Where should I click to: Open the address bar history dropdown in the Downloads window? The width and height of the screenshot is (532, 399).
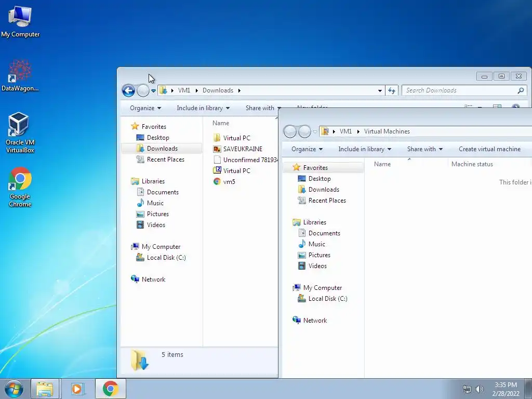point(380,90)
